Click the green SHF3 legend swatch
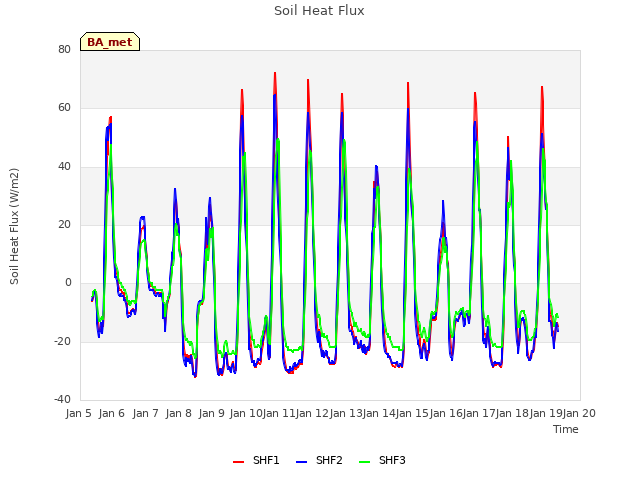 point(364,461)
